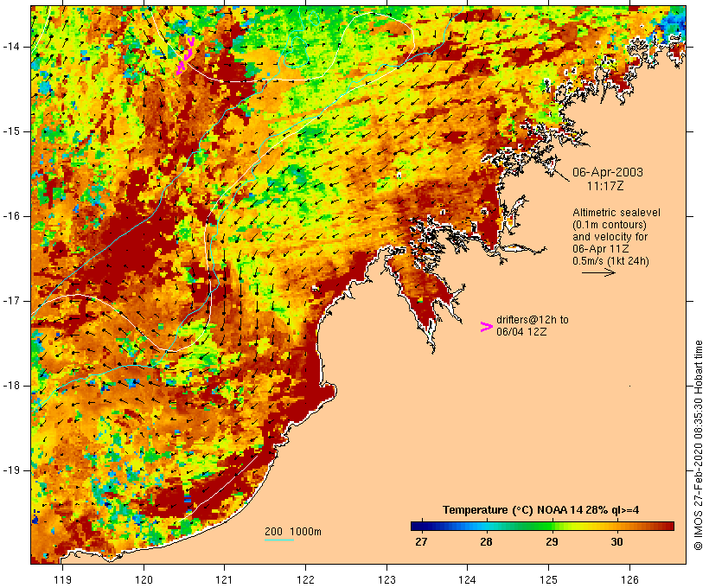
Task: Click the latitude label -19
Action: [x=11, y=470]
